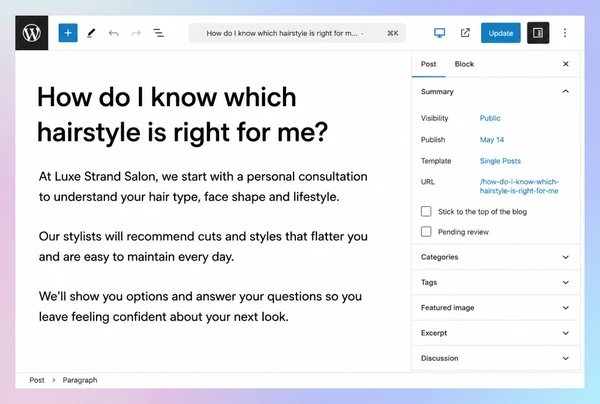
Task: Open the desktop preview icon
Action: click(x=440, y=33)
